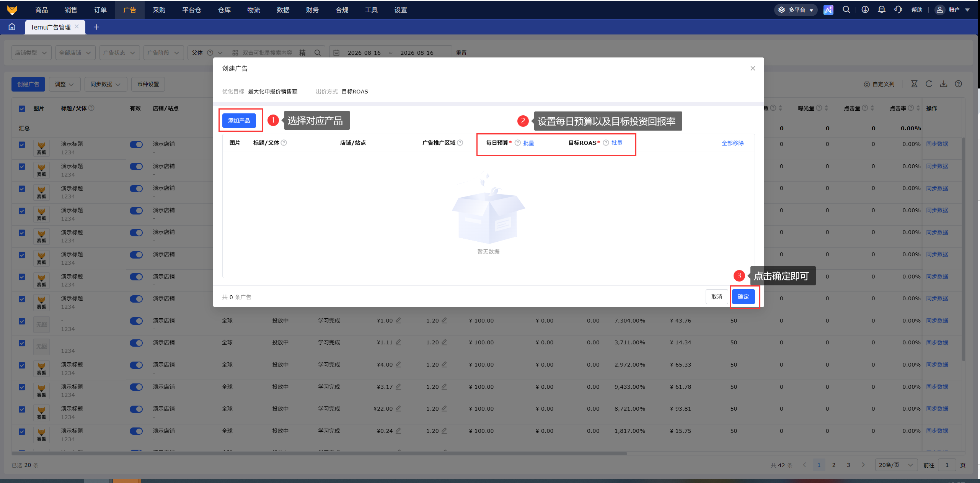
Task: Click 全部移除 link in dialog
Action: (x=733, y=143)
